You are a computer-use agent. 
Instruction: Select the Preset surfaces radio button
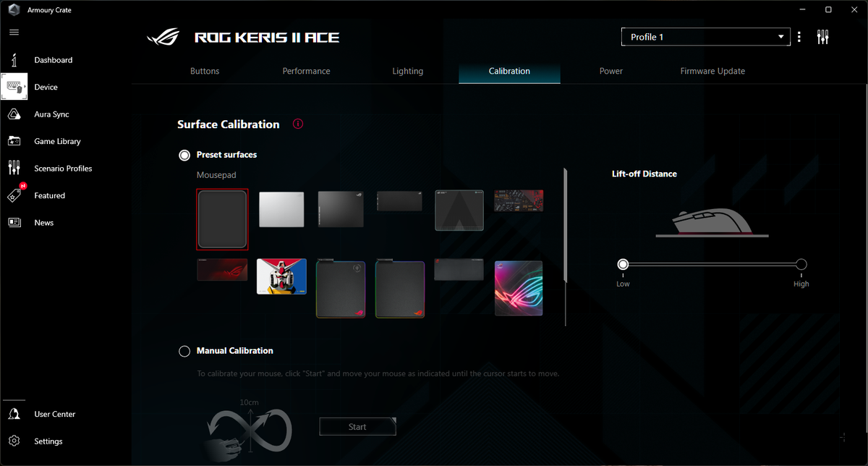click(184, 155)
